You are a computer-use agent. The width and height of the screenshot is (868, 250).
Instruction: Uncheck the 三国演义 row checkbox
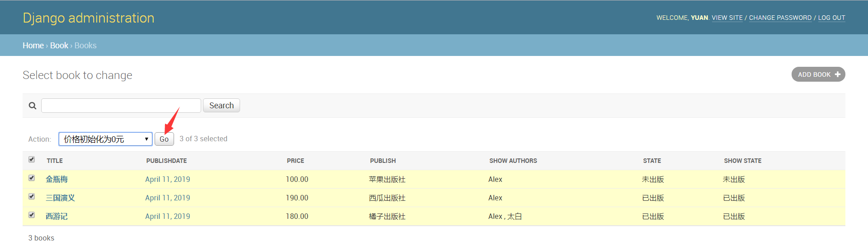tap(32, 196)
